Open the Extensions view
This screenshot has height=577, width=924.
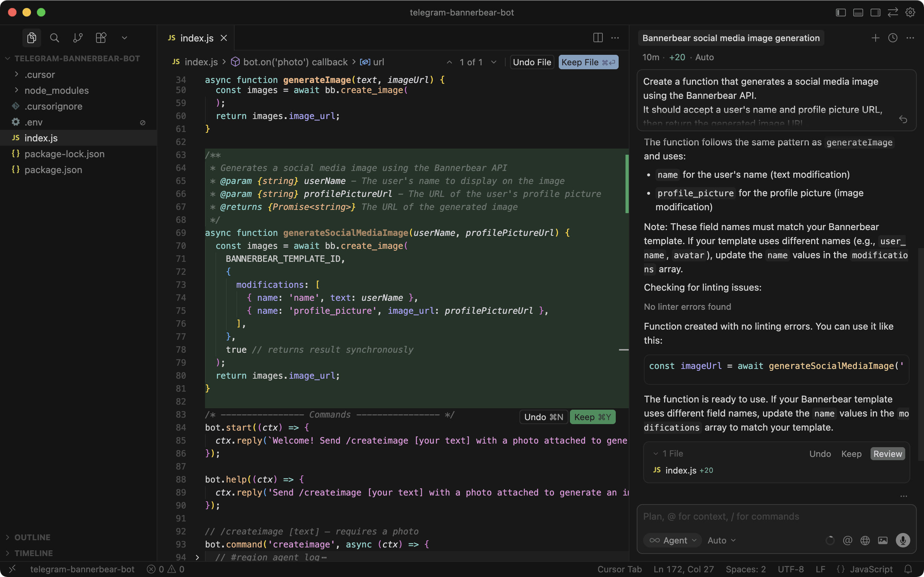pos(101,38)
